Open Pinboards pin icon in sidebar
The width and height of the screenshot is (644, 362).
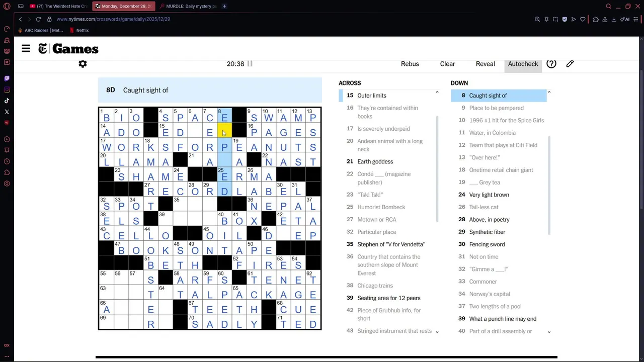click(7, 150)
